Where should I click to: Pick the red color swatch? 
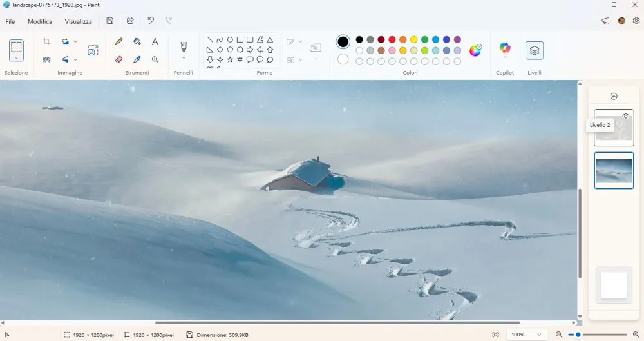(x=392, y=39)
